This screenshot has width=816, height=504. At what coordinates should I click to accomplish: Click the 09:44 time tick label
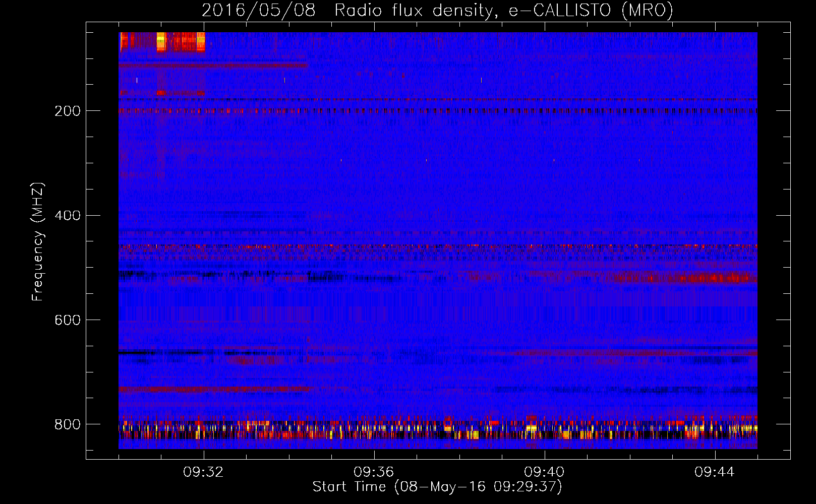(715, 472)
